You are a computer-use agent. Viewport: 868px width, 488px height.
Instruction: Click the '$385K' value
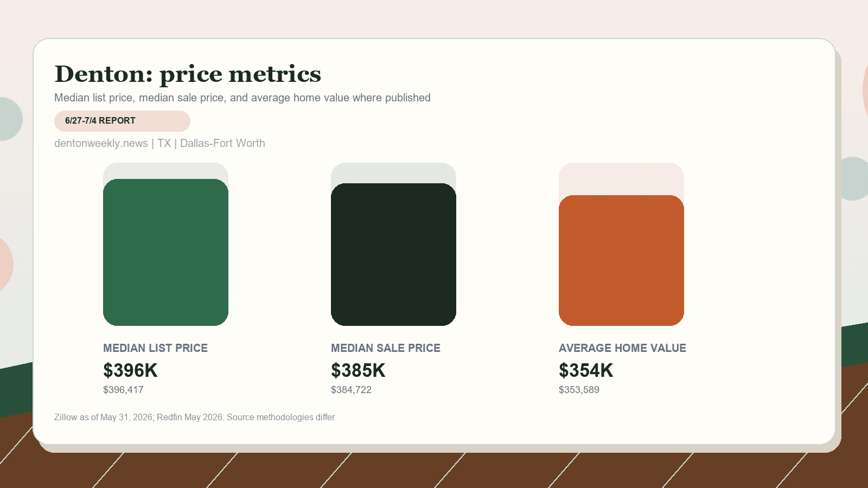(x=358, y=370)
